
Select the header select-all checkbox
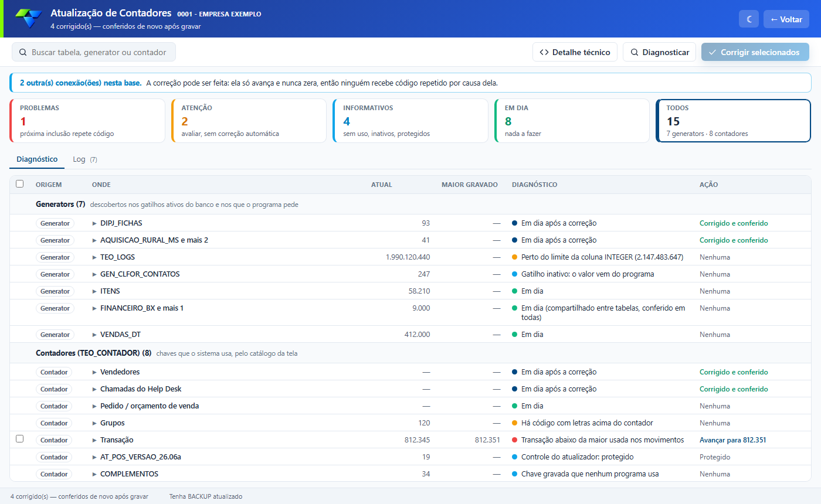coord(19,184)
